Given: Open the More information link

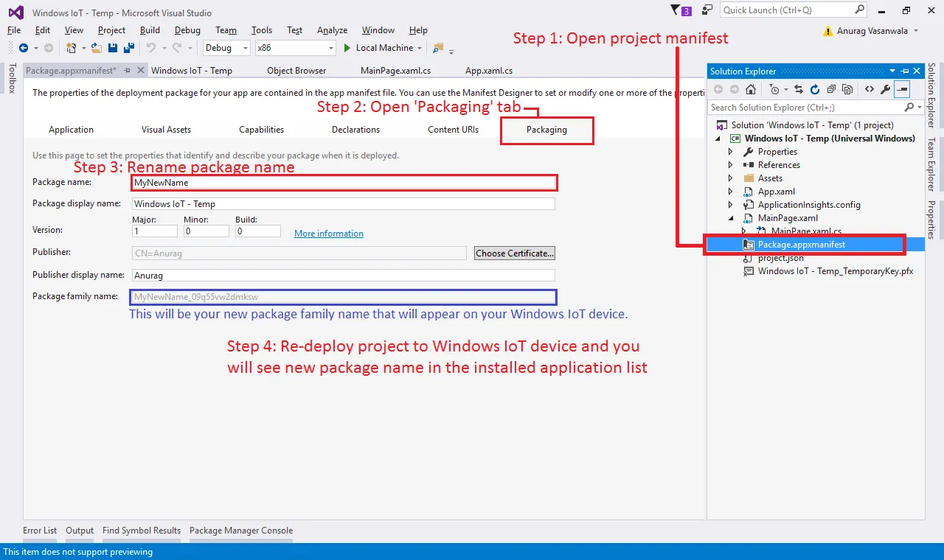Looking at the screenshot, I should [329, 234].
